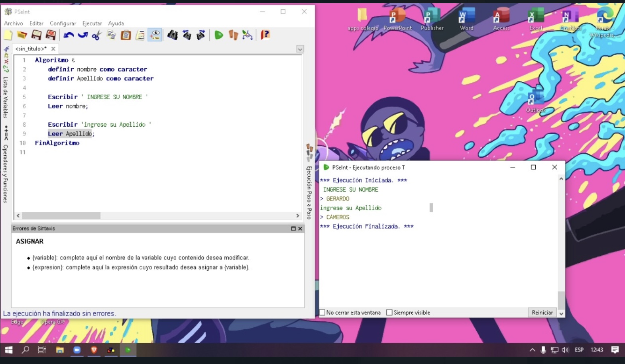Click the ASIGNAR heading in help panel
The height and width of the screenshot is (364, 625).
pyautogui.click(x=29, y=241)
